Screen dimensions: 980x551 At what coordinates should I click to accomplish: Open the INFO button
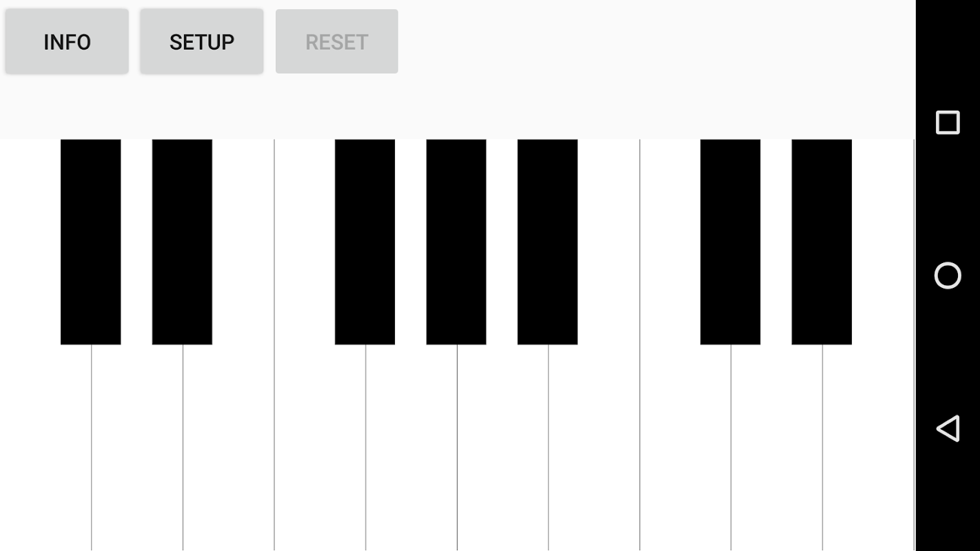coord(67,42)
